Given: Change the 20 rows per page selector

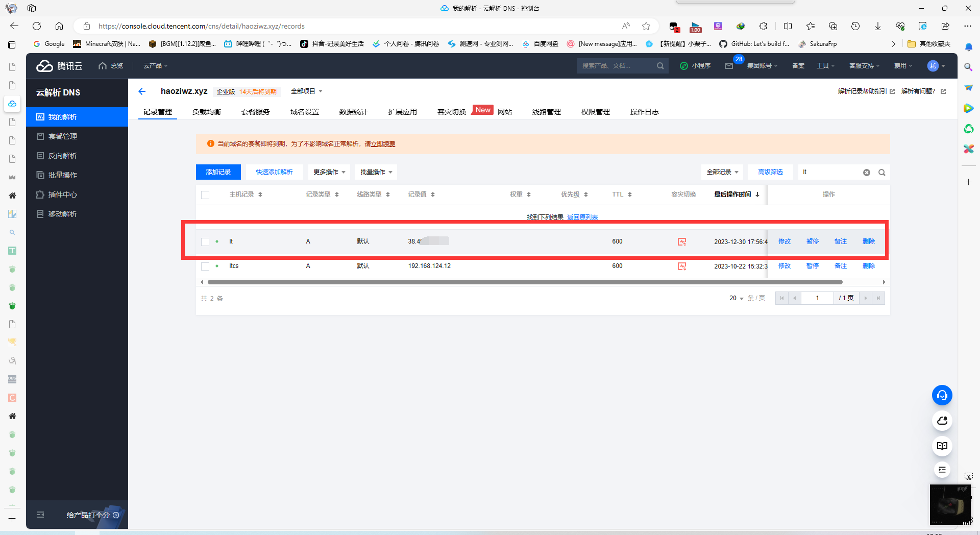Looking at the screenshot, I should pyautogui.click(x=736, y=298).
